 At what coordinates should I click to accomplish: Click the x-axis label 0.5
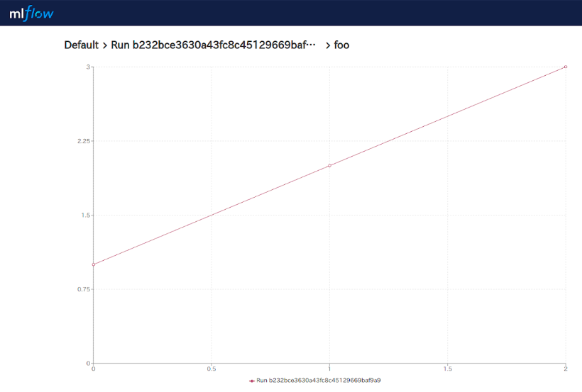point(212,369)
